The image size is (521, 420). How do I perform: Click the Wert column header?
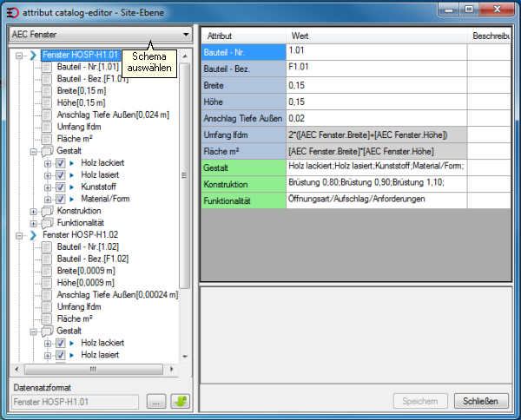(x=377, y=36)
